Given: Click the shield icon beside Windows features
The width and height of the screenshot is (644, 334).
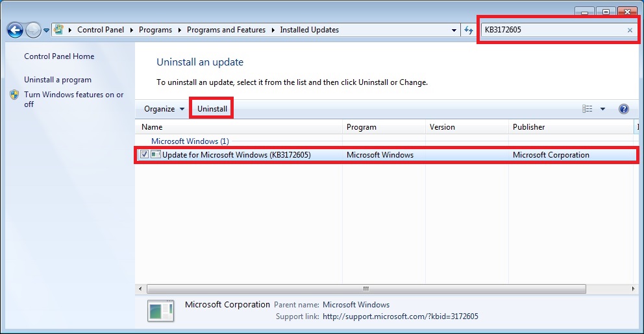Looking at the screenshot, I should [14, 95].
